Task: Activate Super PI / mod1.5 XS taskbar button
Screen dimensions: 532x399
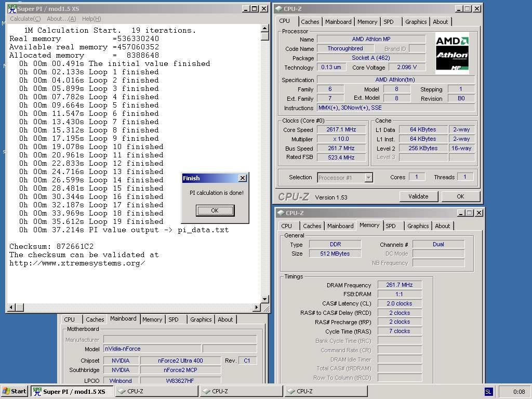Action: coord(72,391)
